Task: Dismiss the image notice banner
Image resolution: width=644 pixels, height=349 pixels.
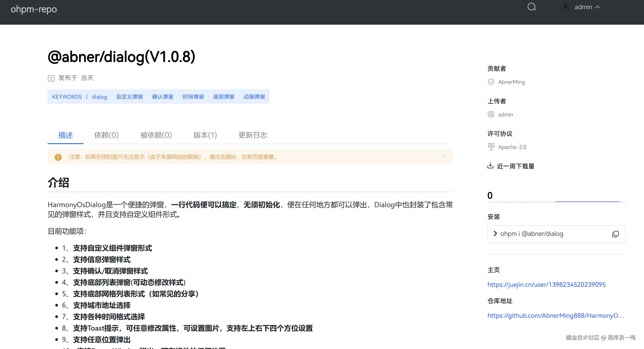Action: coord(444,157)
